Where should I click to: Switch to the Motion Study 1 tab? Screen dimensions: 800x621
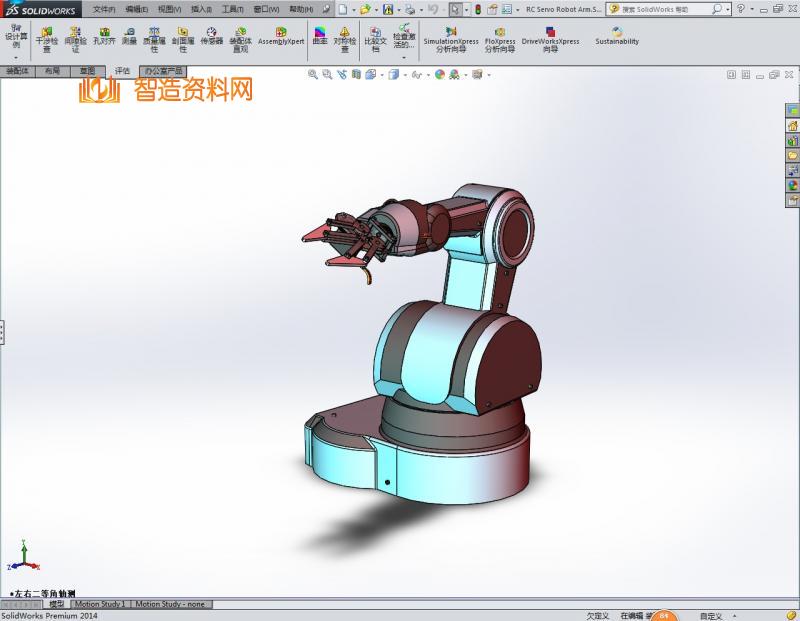(100, 604)
